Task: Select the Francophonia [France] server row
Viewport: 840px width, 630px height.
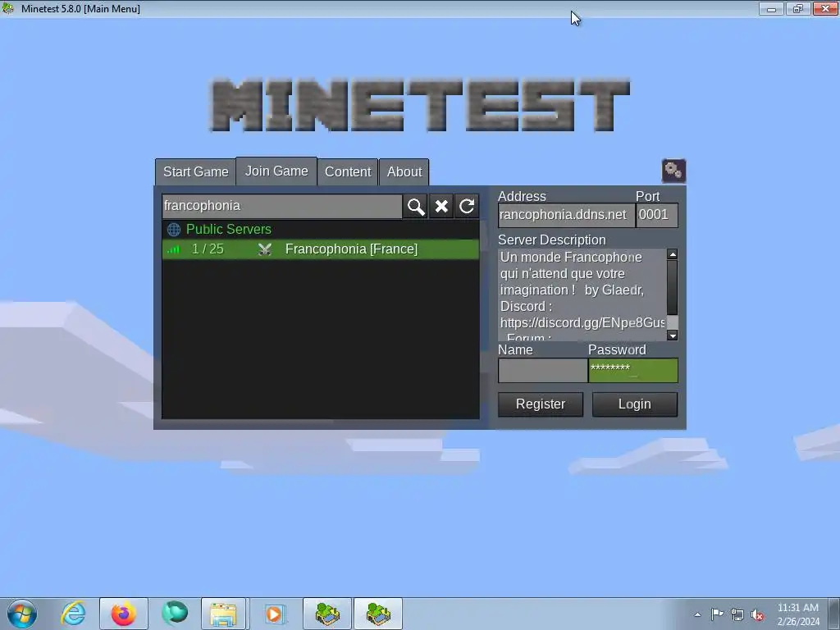Action: pos(321,249)
